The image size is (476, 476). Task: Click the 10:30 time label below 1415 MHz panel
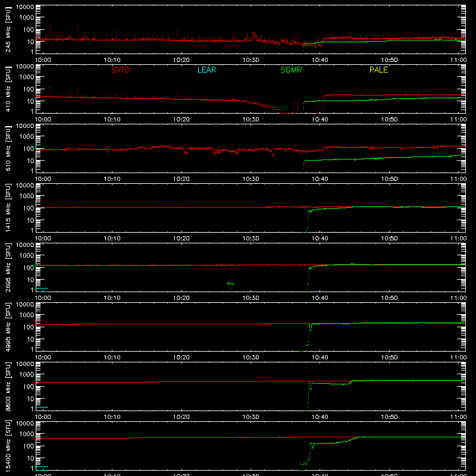250,239
